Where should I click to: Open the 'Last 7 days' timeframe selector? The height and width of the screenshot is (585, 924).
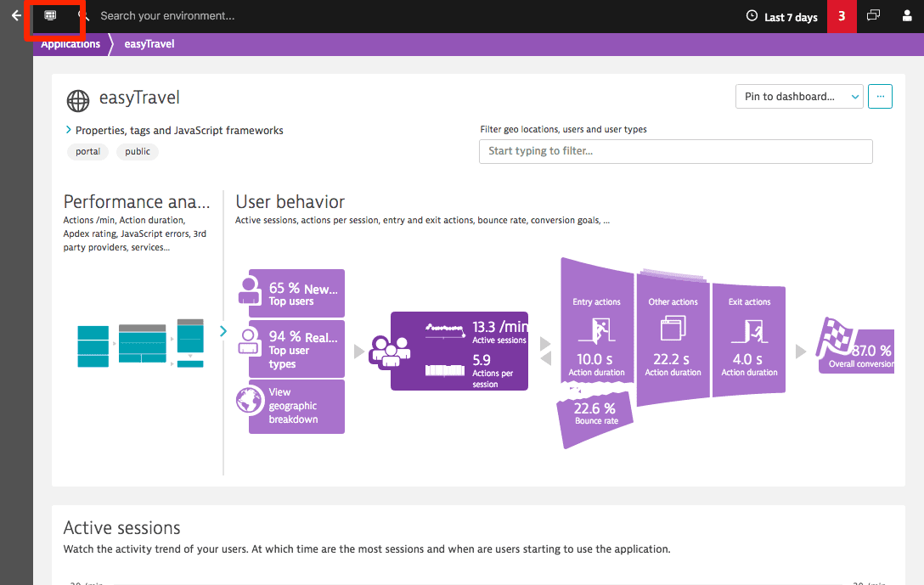[x=782, y=16]
